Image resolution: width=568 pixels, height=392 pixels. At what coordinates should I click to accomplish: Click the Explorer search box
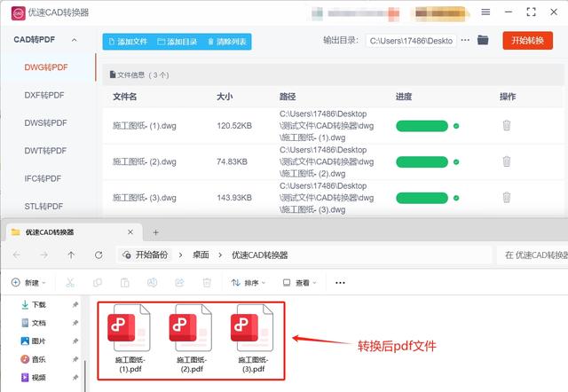pyautogui.click(x=532, y=255)
